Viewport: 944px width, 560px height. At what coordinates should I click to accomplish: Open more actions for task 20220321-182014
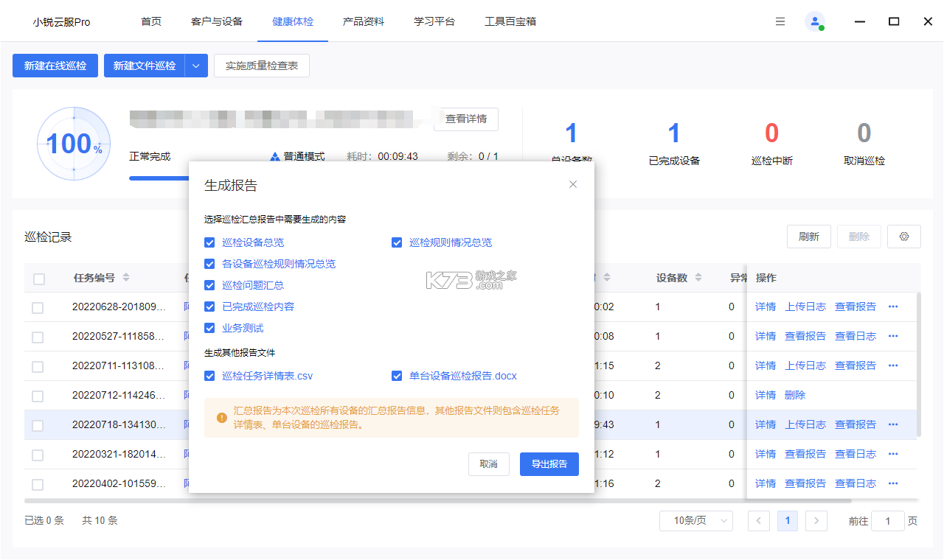pos(893,454)
